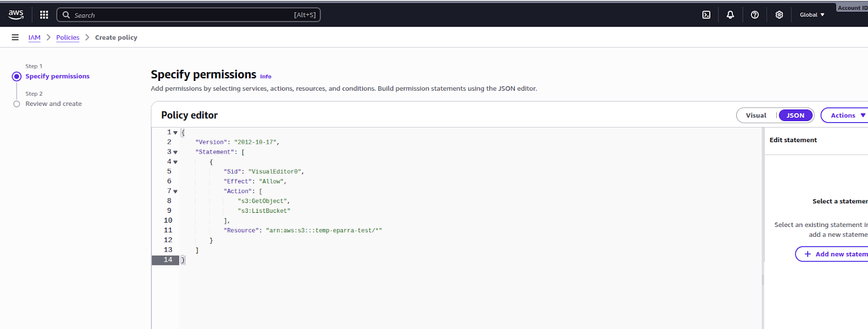Click the Resource ARN line in the JSON editor
The height and width of the screenshot is (329, 868).
pyautogui.click(x=303, y=231)
